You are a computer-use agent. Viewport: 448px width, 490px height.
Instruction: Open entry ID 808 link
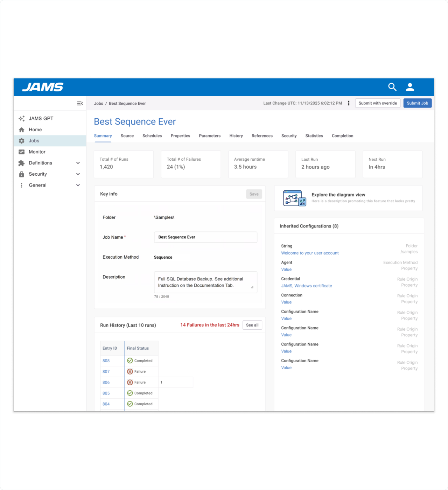tap(106, 361)
